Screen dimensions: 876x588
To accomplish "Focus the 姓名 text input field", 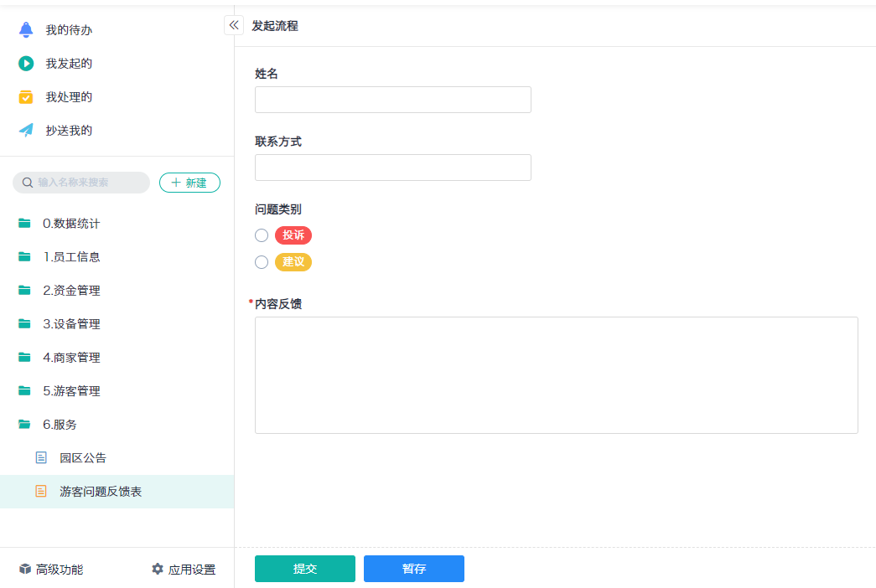I will point(392,100).
